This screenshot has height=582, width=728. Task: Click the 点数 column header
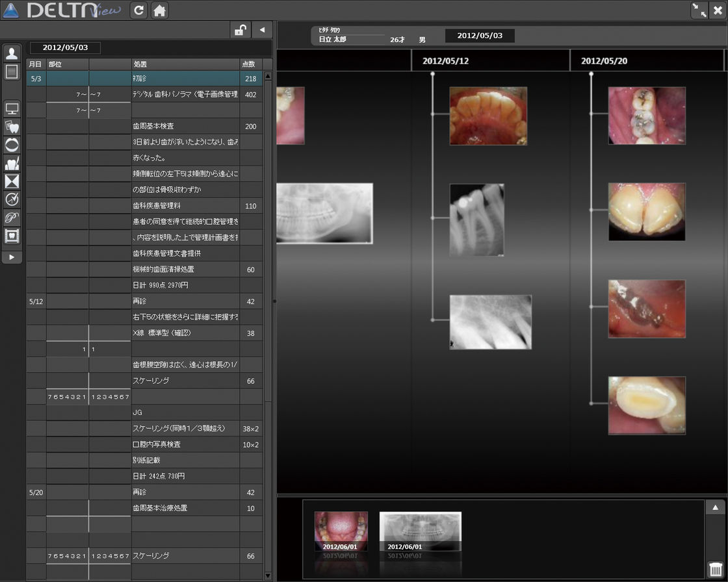(251, 64)
